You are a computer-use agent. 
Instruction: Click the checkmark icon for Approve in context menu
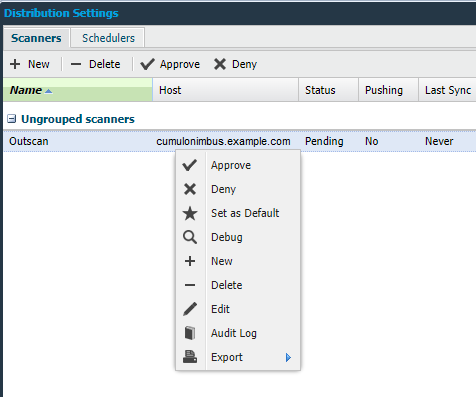point(190,165)
